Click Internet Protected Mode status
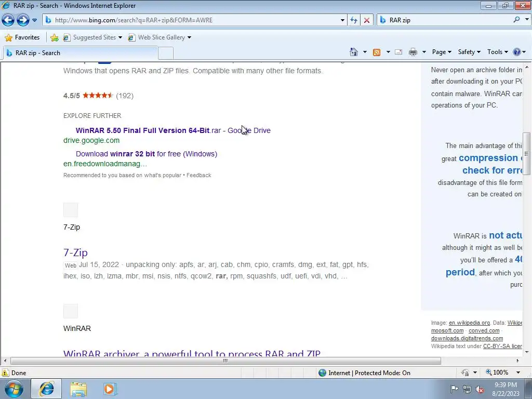The image size is (532, 399). tap(364, 373)
